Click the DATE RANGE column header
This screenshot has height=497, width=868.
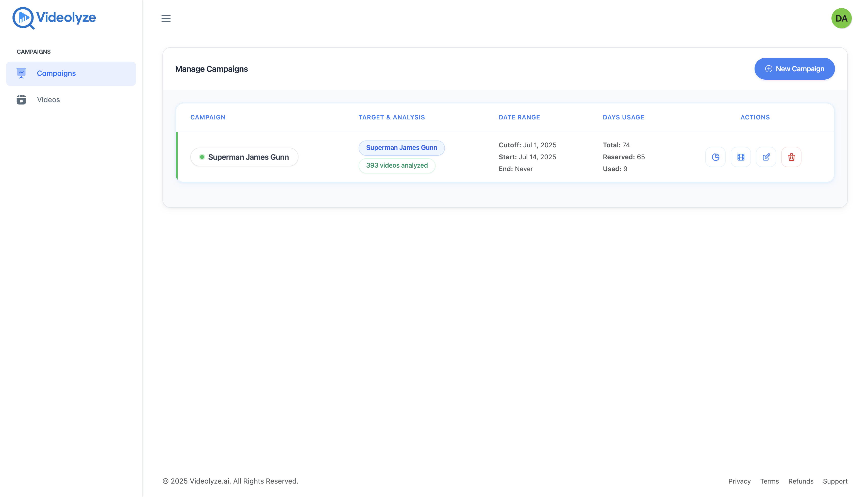pos(519,117)
